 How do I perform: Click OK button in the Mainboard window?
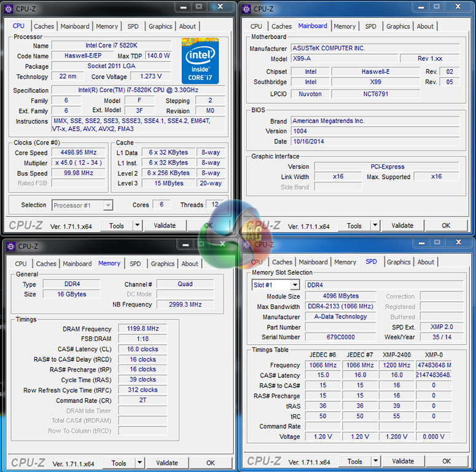tap(446, 226)
